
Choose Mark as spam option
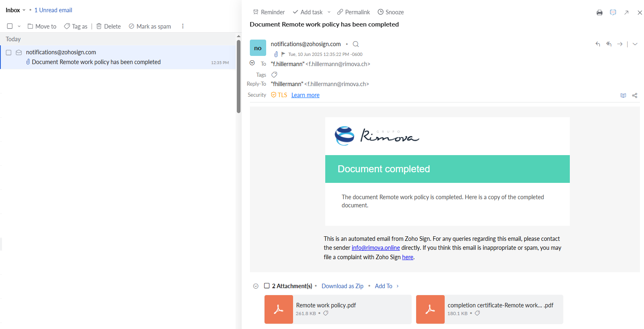(x=150, y=27)
